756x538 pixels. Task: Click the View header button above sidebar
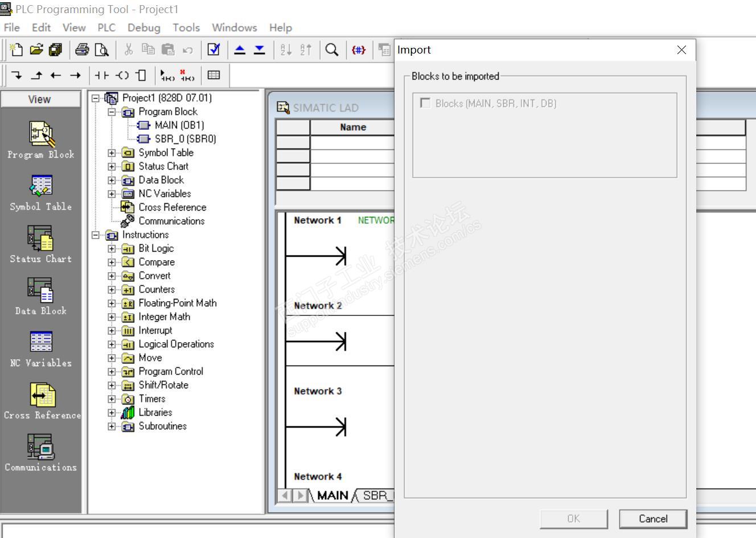tap(40, 99)
